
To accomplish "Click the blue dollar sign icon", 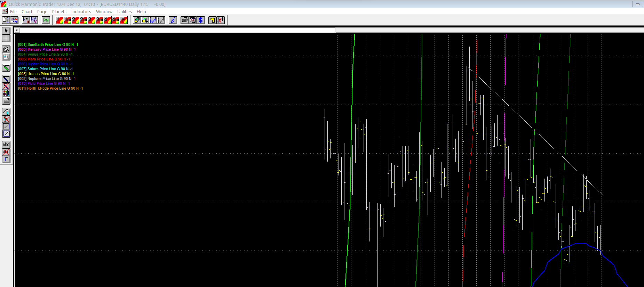I will click(x=201, y=20).
